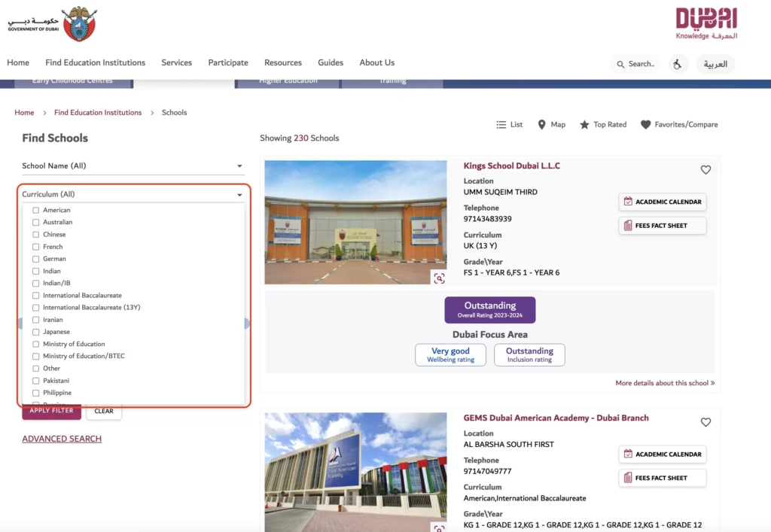
Task: Check the Pakistani curriculum checkbox
Action: click(36, 381)
